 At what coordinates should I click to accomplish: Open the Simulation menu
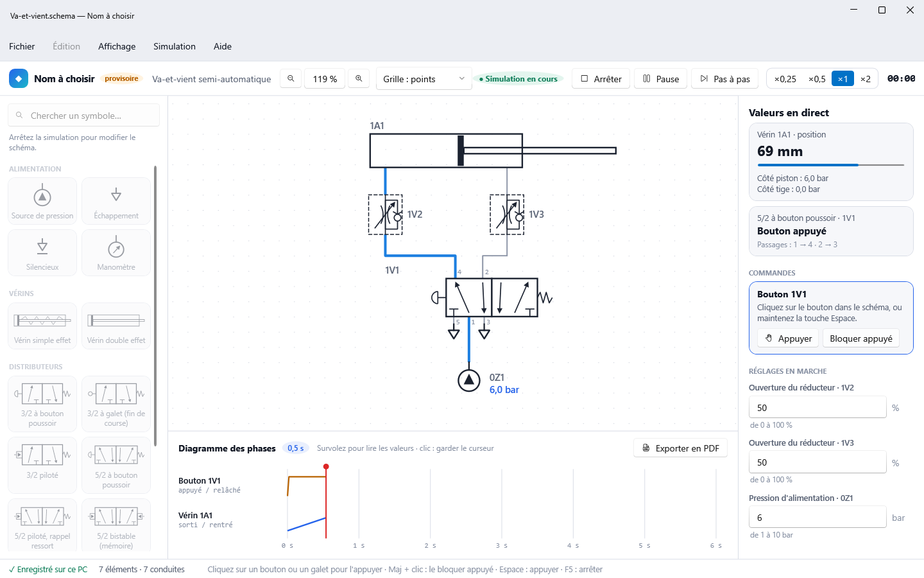click(x=175, y=46)
